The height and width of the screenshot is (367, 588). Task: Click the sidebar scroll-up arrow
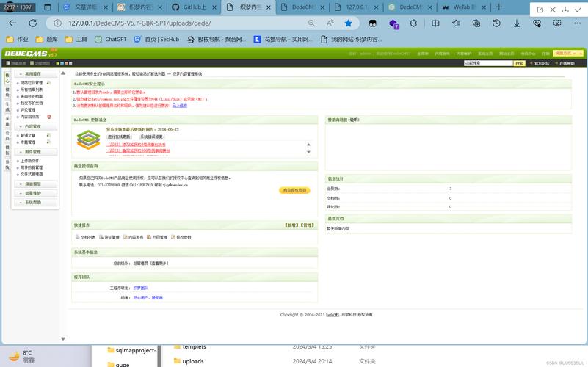(x=63, y=73)
